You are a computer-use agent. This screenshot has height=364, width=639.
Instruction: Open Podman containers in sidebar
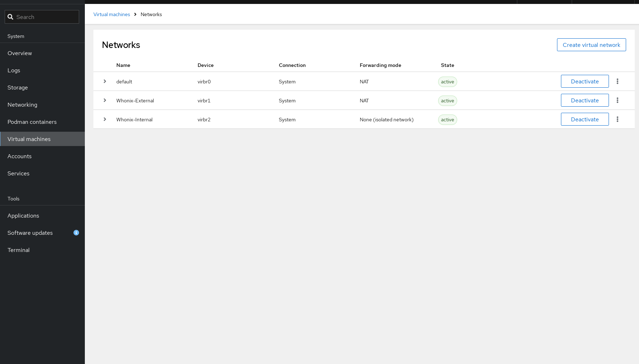coord(32,122)
